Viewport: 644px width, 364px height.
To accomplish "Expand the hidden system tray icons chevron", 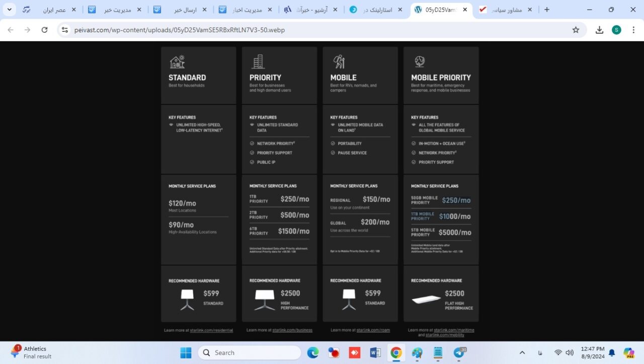I will (x=522, y=352).
